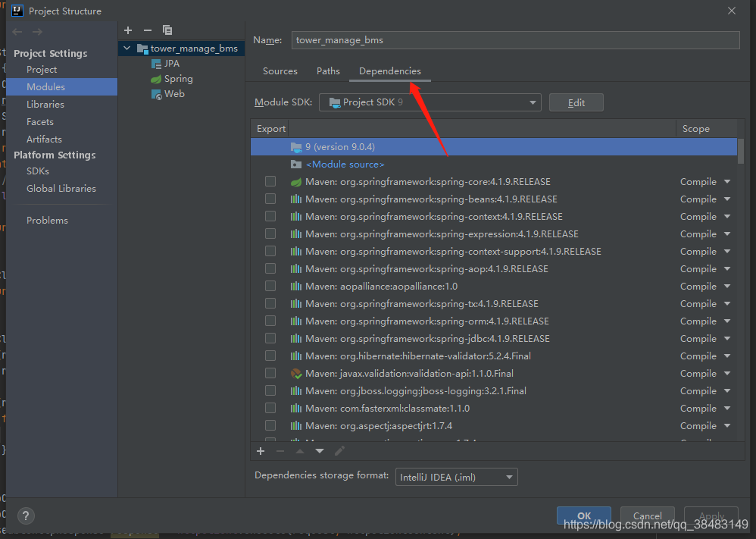Check export for spring-aop dependency
The width and height of the screenshot is (756, 539).
[x=270, y=268]
